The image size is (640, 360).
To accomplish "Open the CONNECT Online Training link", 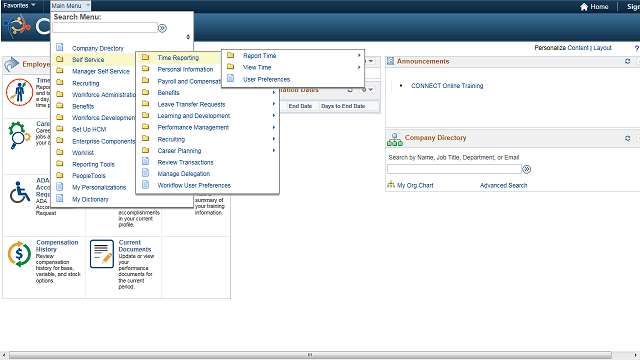I will tap(447, 86).
